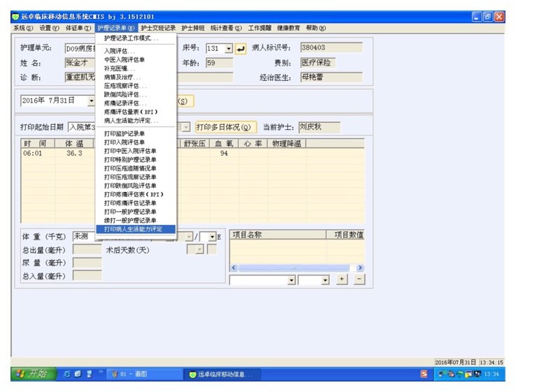The height and width of the screenshot is (392, 537).
Task: Select 压疮观察评估 menu entry
Action: tap(136, 86)
